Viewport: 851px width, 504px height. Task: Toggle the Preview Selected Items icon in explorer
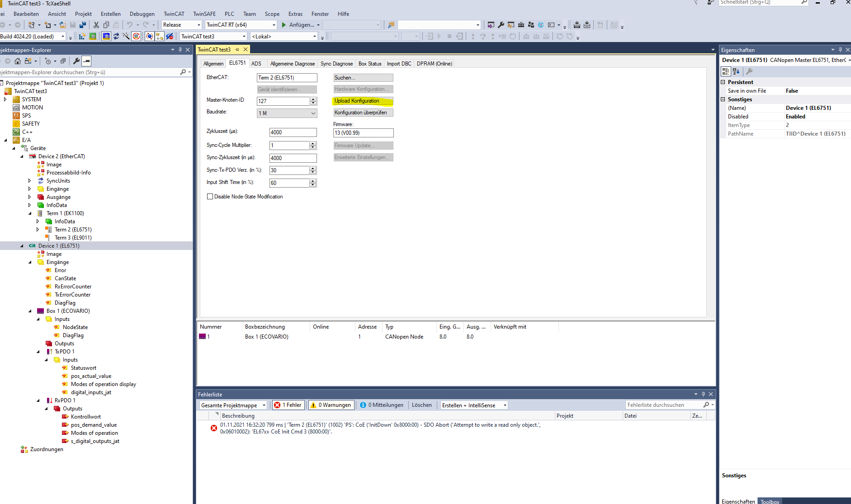[x=86, y=61]
